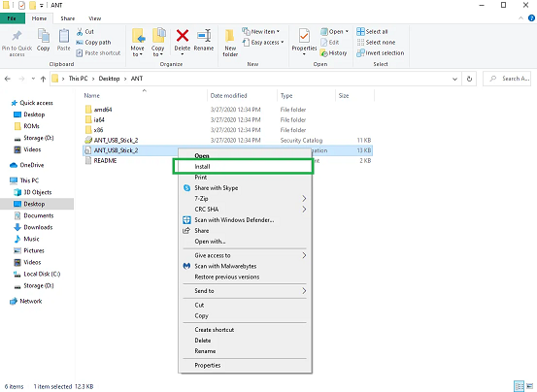Click the Search ANT input field
The height and width of the screenshot is (392, 537).
click(x=507, y=79)
